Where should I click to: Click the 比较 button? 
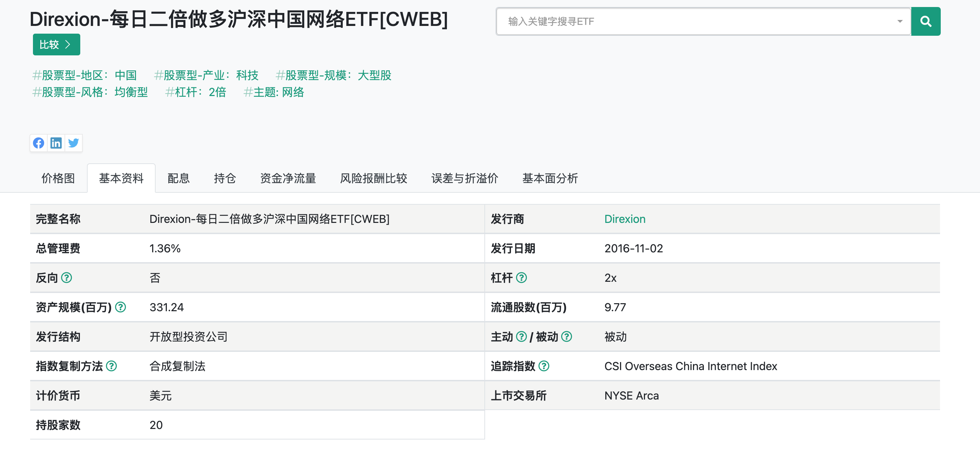[x=56, y=45]
